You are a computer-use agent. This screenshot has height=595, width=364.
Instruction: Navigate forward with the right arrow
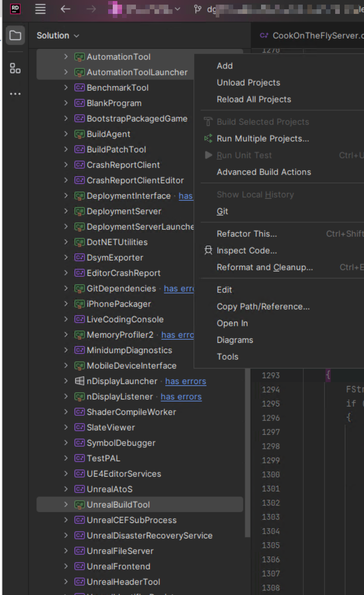tap(91, 9)
